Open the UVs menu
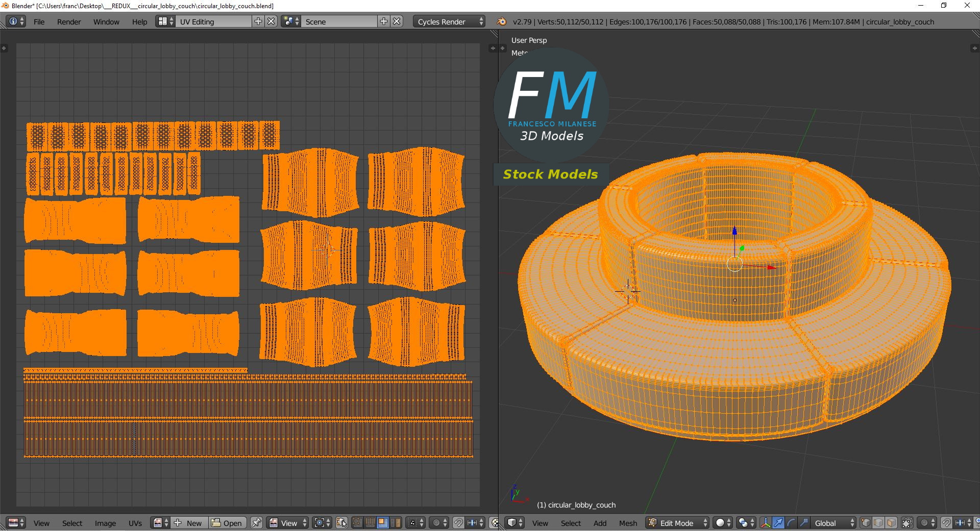The width and height of the screenshot is (980, 531). [135, 523]
